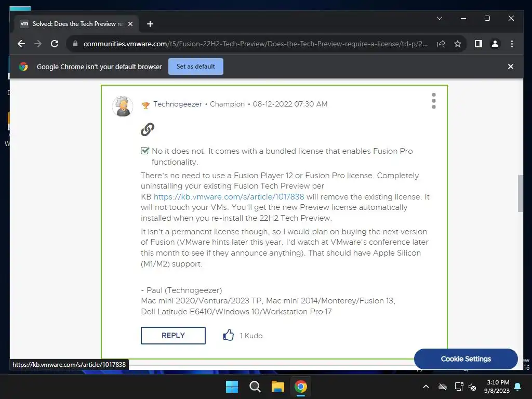Give a kudo with the thumbs-up

pyautogui.click(x=229, y=335)
